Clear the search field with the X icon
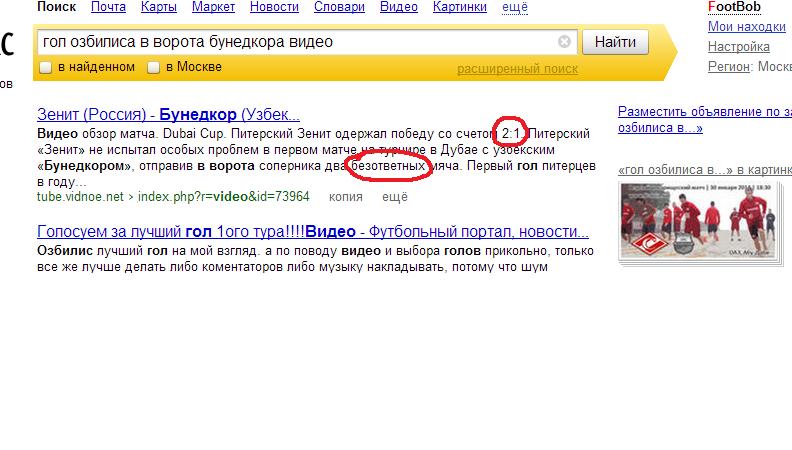 point(564,42)
